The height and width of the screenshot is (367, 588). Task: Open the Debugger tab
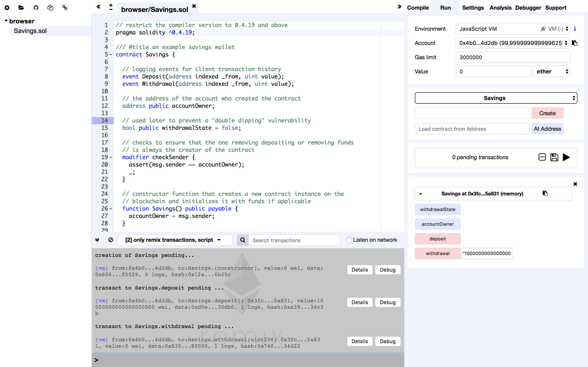pos(528,8)
